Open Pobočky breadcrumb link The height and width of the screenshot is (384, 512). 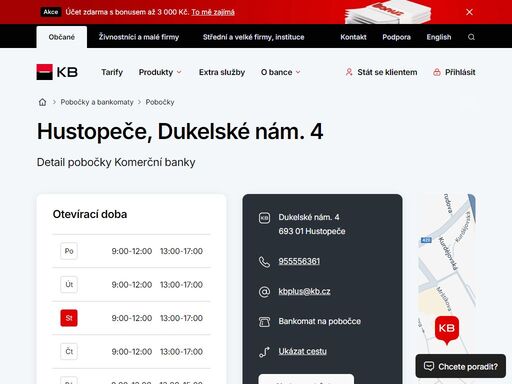(x=160, y=102)
